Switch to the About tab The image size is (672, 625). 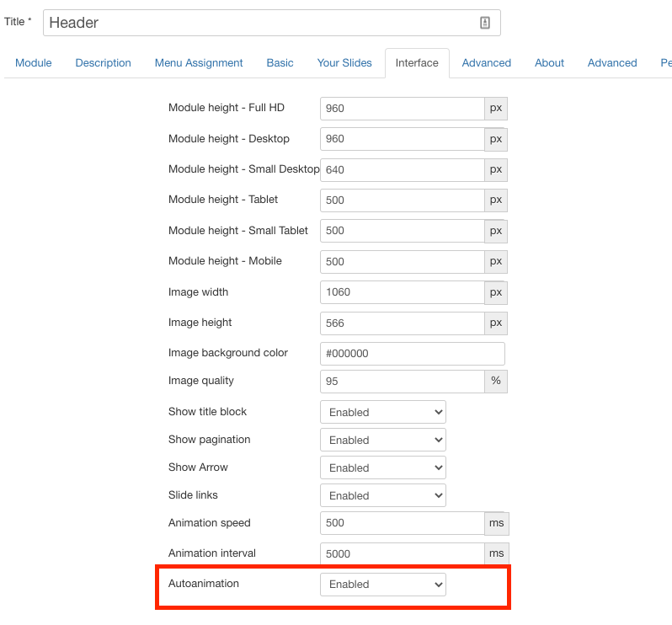click(549, 63)
